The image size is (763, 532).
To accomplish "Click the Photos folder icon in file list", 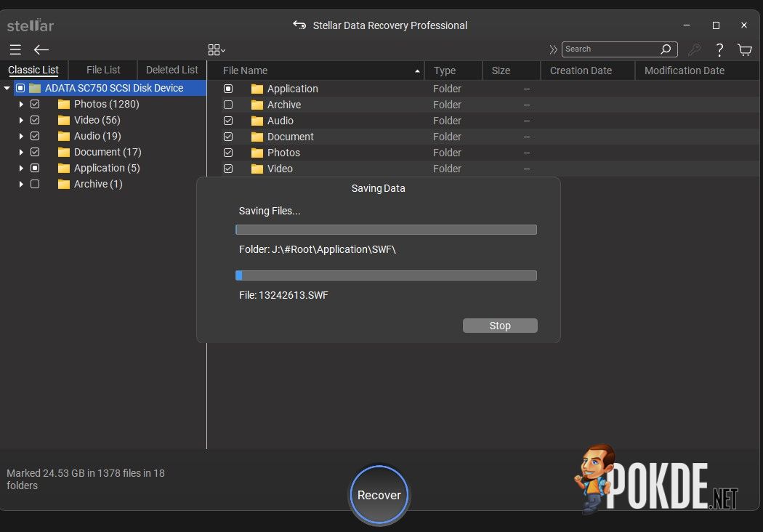I will click(x=257, y=153).
